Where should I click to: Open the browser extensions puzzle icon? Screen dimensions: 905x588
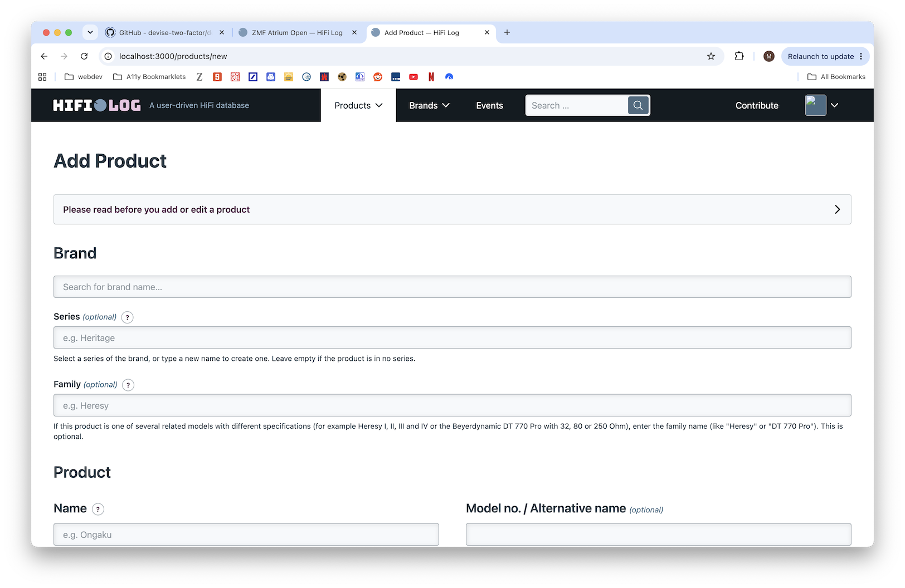coord(739,56)
